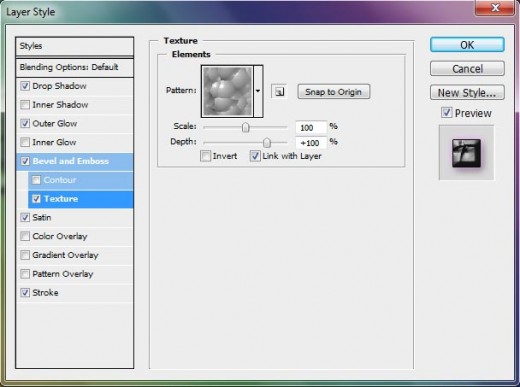Check the Invert checkbox
520x387 pixels.
pos(205,156)
